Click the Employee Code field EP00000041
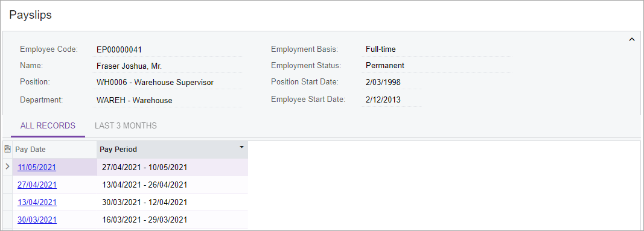Screen dimensions: 644x231 coord(168,49)
